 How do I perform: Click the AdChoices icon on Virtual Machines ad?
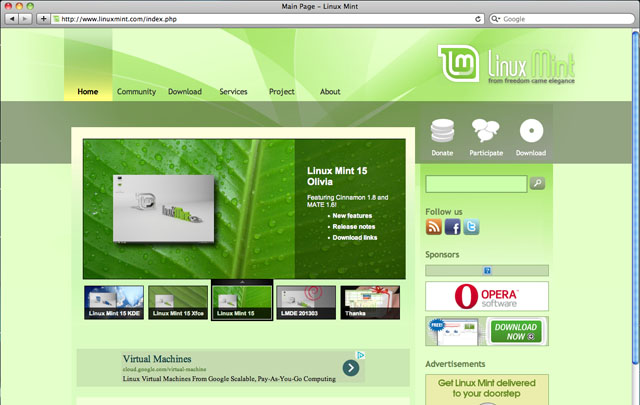[x=361, y=355]
